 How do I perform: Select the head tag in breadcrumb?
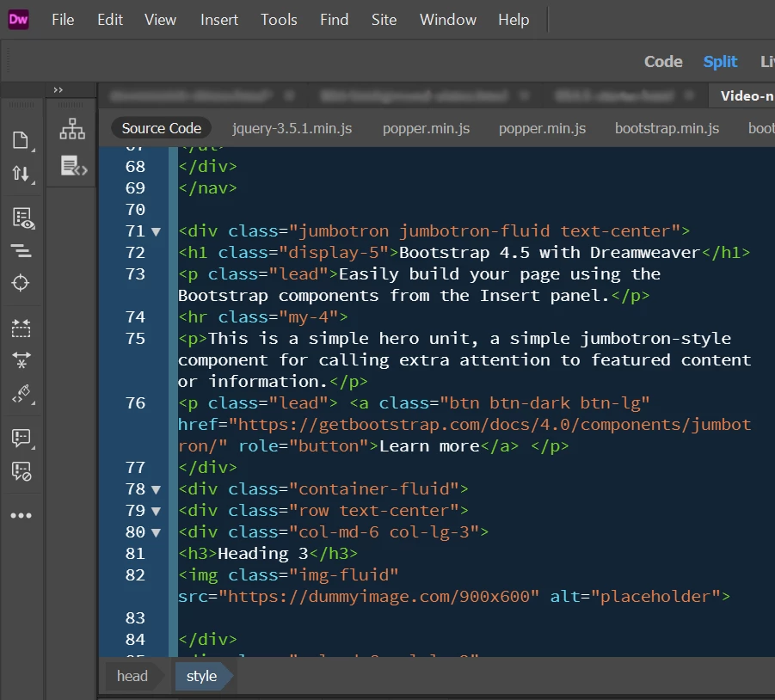tap(132, 676)
